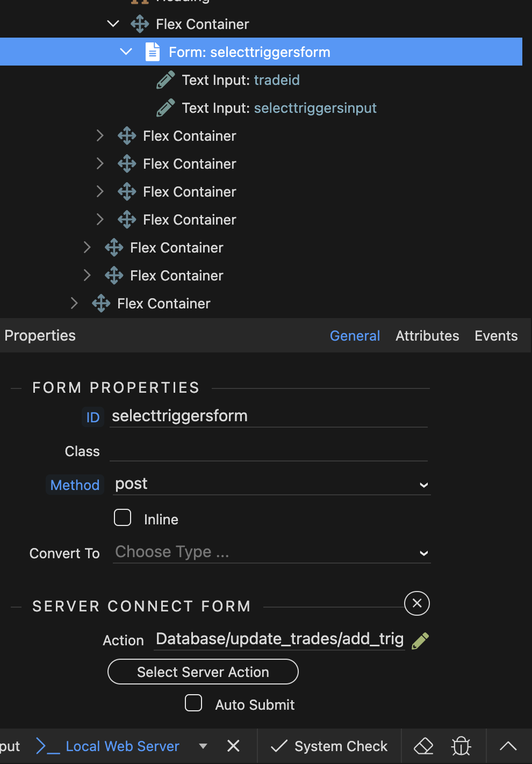
Task: Enable the Inline checkbox
Action: point(123,518)
